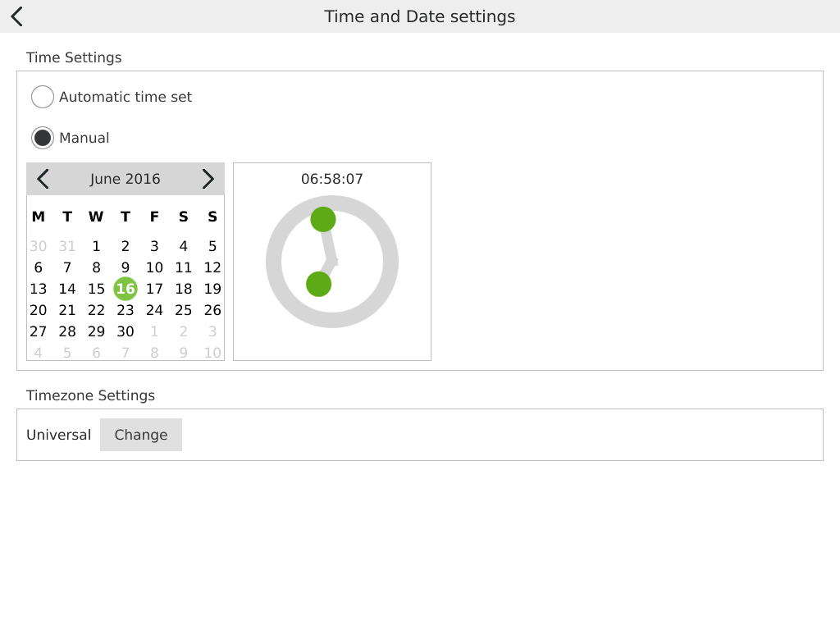Adjust the clock by clicking its hand
Viewport: 840px width, 630px height.
(323, 219)
